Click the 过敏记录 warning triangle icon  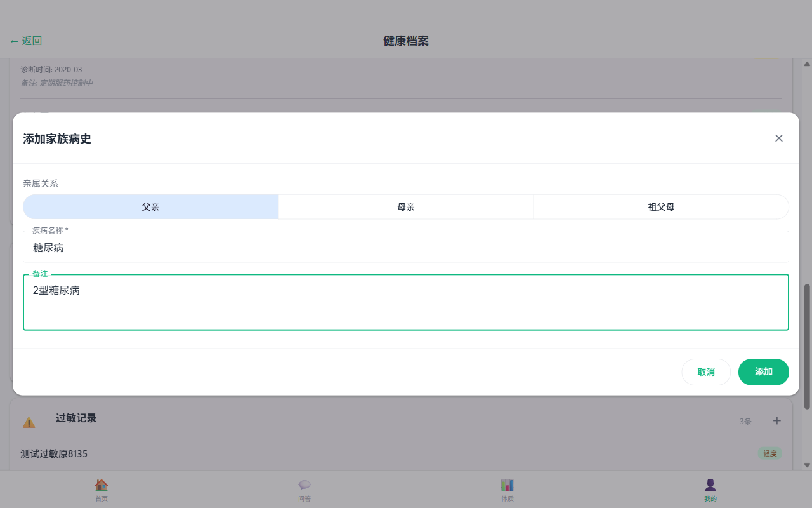point(29,422)
